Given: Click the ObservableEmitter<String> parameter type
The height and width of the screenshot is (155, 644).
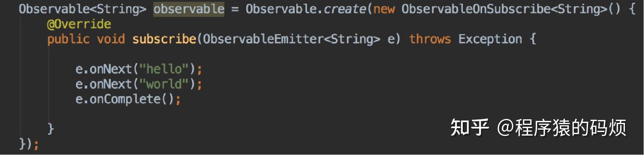Looking at the screenshot, I should [291, 39].
